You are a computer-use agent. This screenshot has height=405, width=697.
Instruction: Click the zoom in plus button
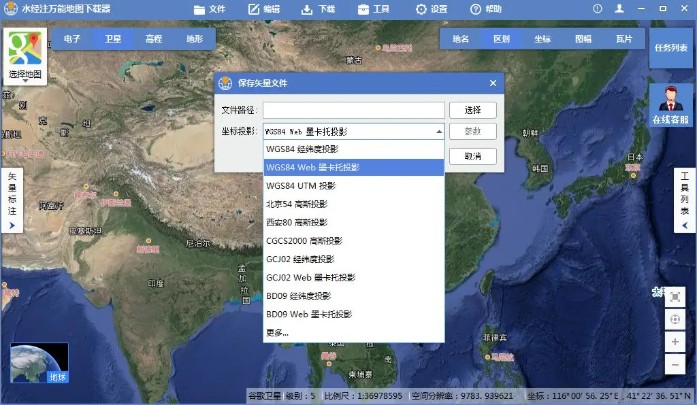676,342
